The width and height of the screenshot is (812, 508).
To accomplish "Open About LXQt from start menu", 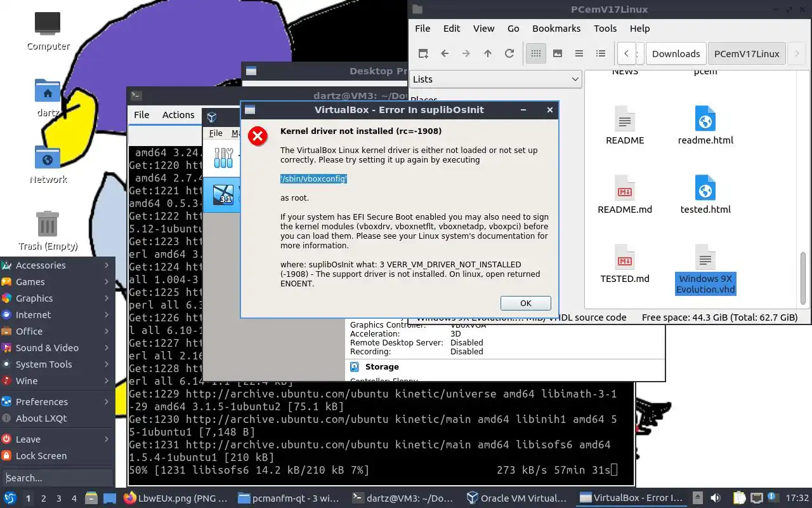I will click(57, 418).
